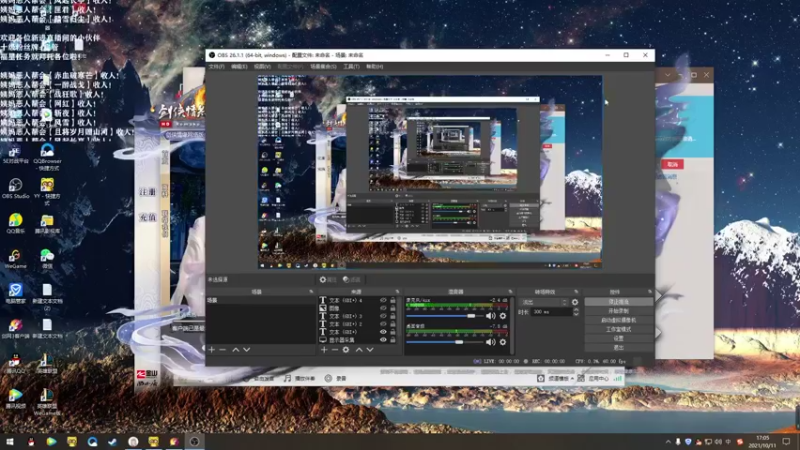
Task: Select 场景 in the Scenes list
Action: tap(261, 301)
